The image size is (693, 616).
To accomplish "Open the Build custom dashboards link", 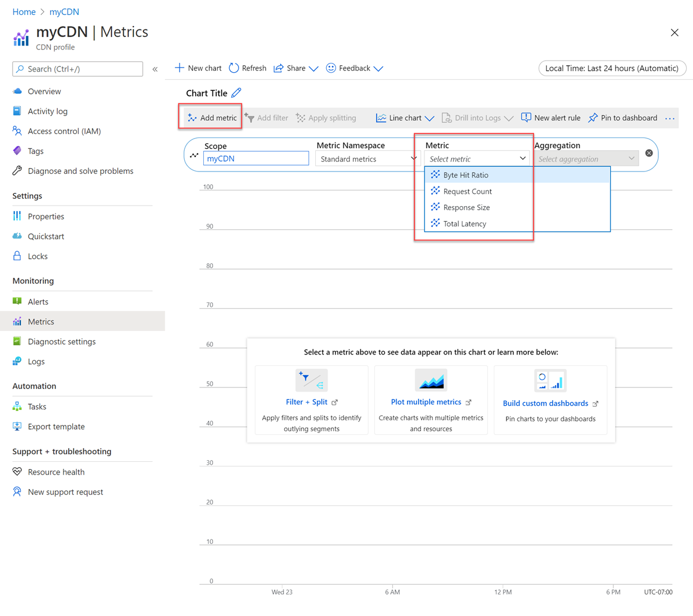I will [546, 403].
